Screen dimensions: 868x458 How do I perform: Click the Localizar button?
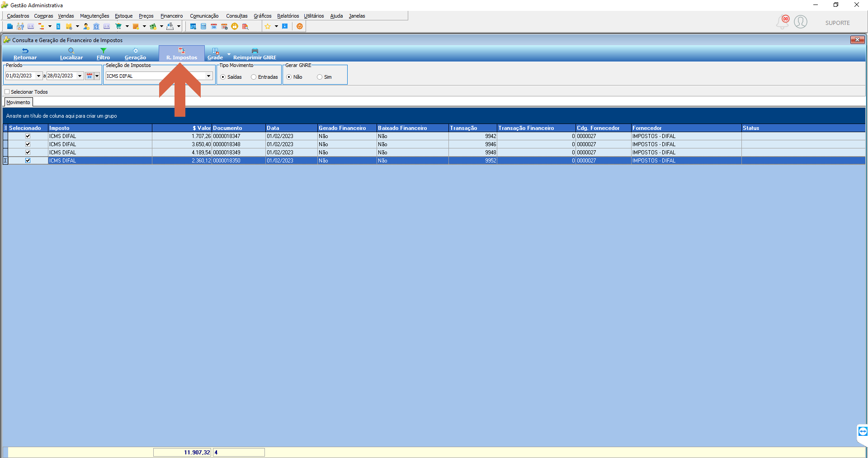tap(71, 54)
